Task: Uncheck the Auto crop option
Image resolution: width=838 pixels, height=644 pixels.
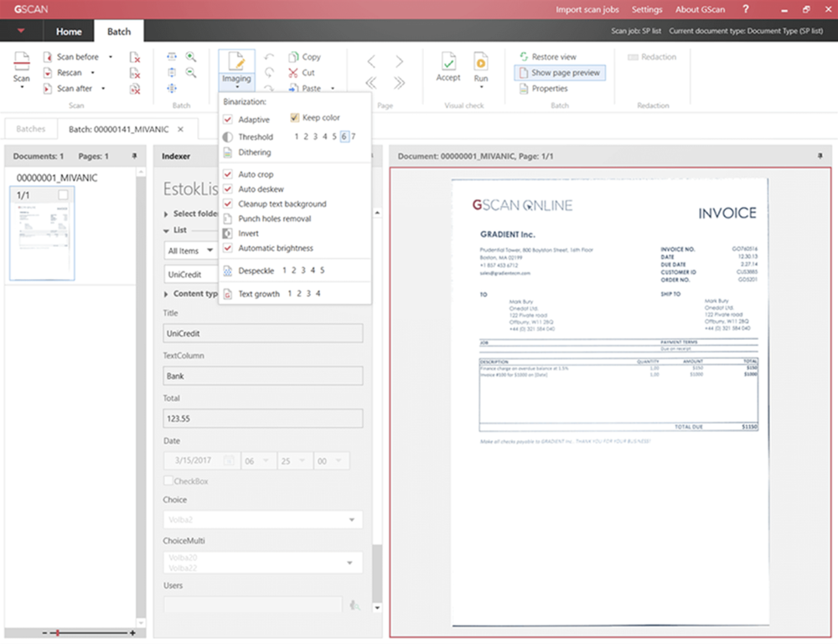Action: (228, 174)
